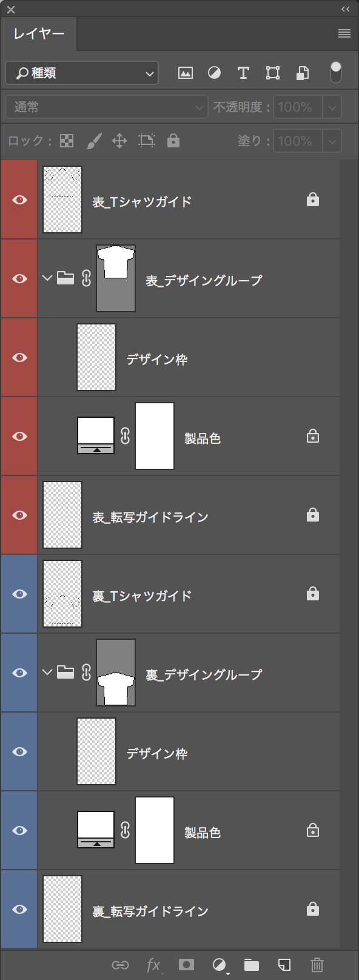Toggle the layer filter on/off switch
The height and width of the screenshot is (980, 359).
click(x=336, y=73)
